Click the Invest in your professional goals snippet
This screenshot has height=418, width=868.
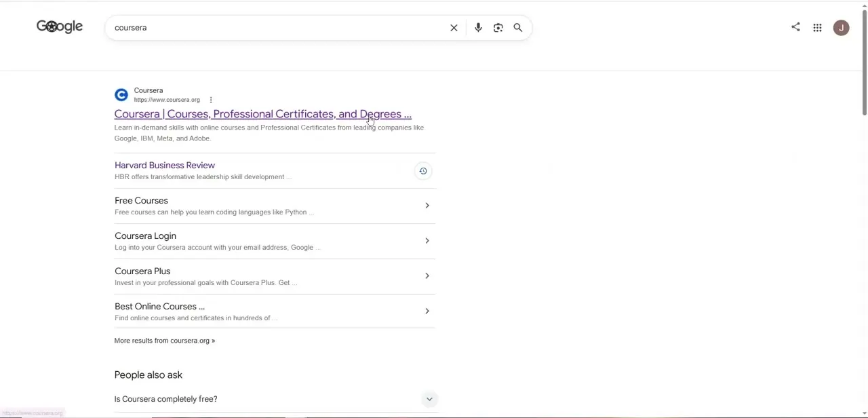206,283
